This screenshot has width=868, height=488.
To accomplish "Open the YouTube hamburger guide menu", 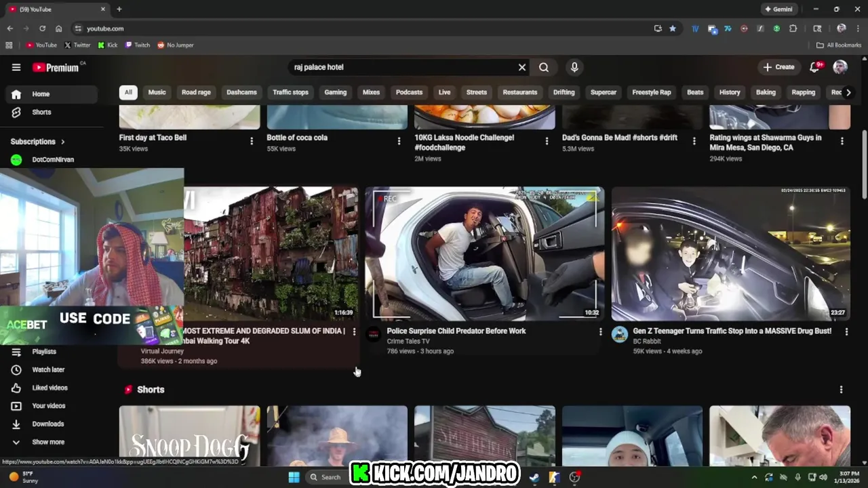I will [16, 67].
